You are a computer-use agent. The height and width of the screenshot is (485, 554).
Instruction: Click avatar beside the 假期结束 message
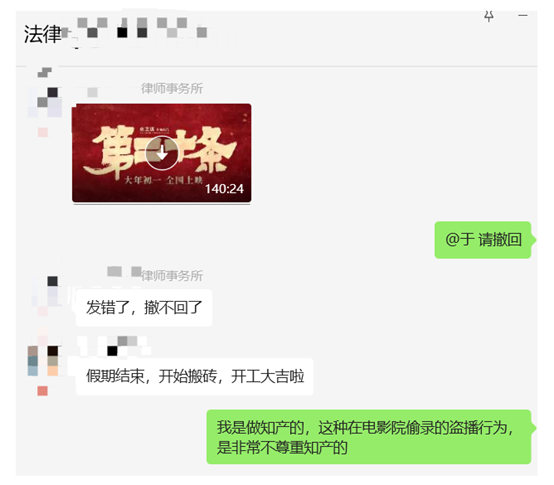coord(43,361)
